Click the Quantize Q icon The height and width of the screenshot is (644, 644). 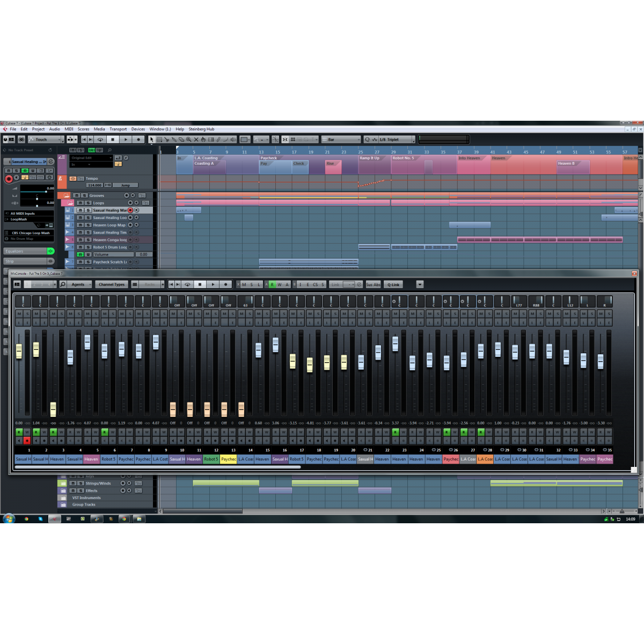tap(368, 140)
